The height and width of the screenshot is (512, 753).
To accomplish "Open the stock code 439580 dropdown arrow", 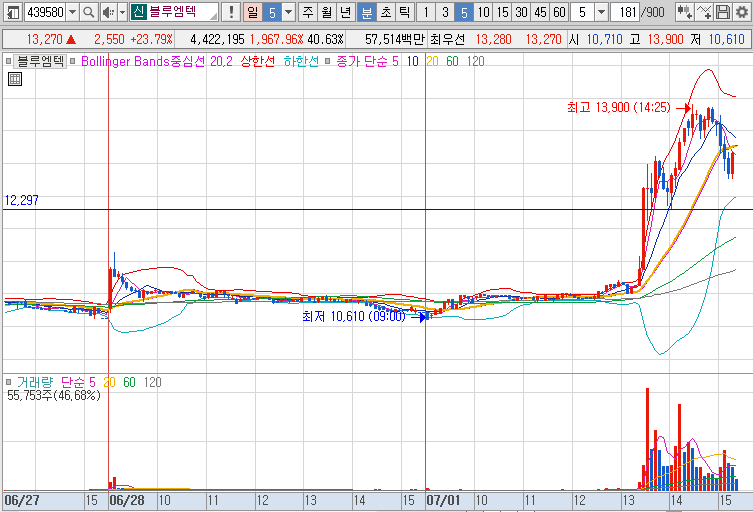I will pos(73,12).
